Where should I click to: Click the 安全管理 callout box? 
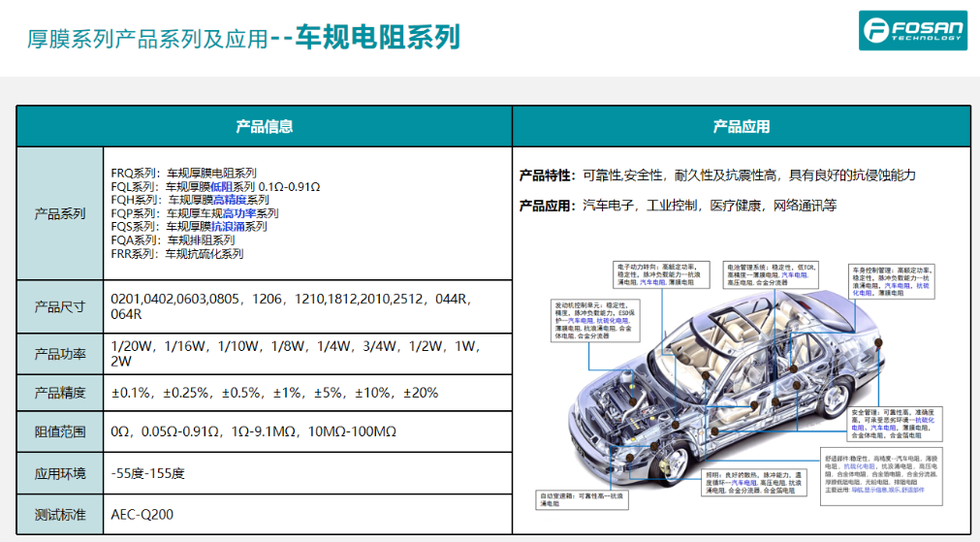893,424
